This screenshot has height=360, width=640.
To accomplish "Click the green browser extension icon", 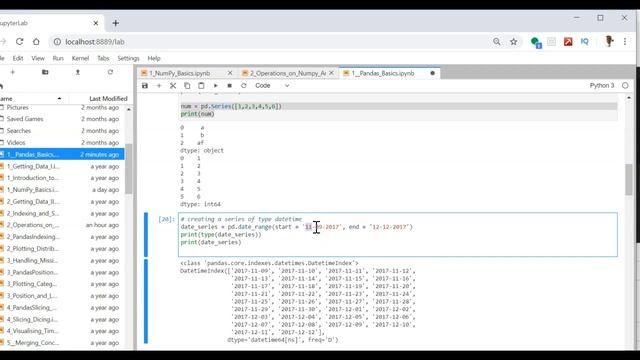I will [x=535, y=42].
